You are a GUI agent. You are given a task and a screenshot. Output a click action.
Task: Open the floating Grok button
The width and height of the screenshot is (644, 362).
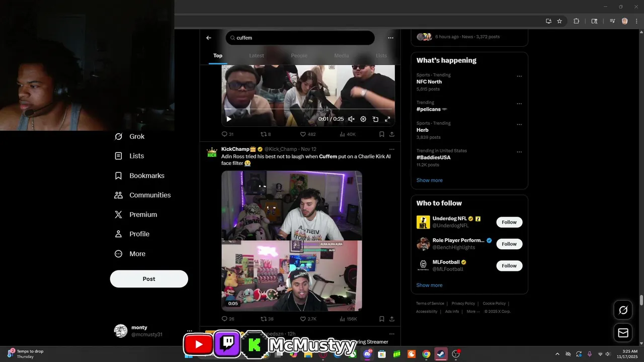(x=623, y=310)
